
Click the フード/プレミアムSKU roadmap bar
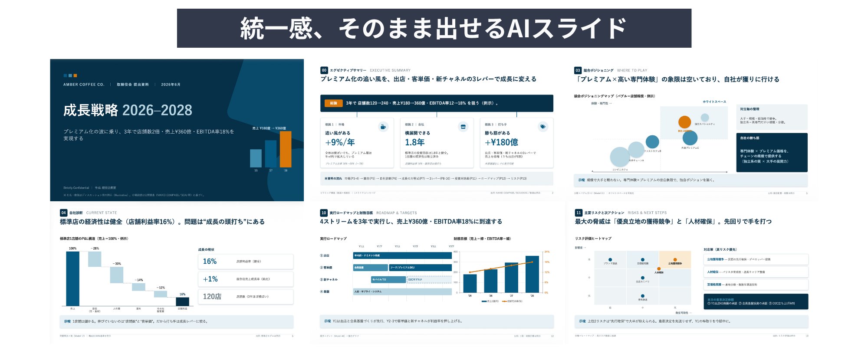[420, 268]
